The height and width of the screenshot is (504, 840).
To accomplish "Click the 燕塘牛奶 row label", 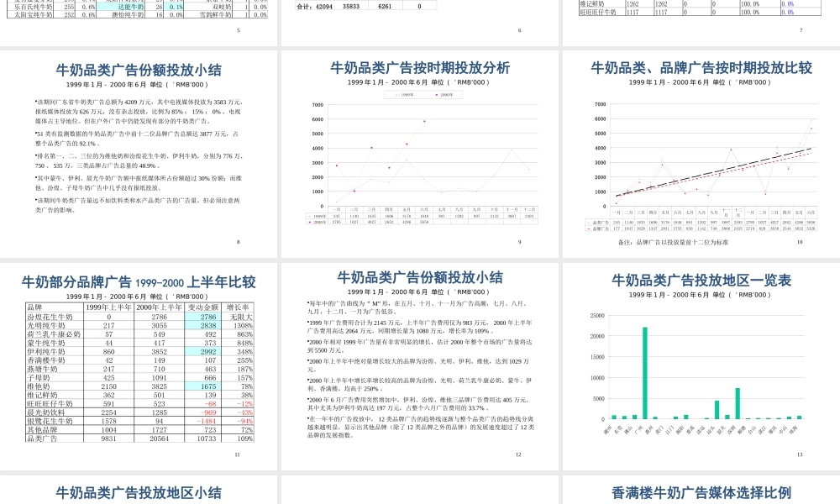I will [x=42, y=369].
